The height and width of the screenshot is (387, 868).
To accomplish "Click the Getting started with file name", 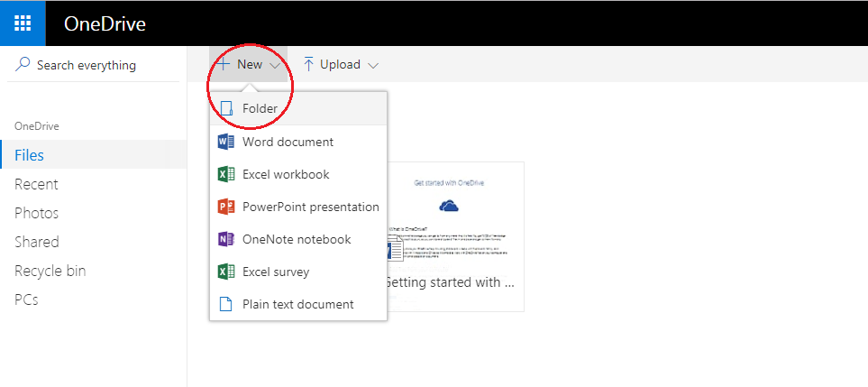I will 451,282.
